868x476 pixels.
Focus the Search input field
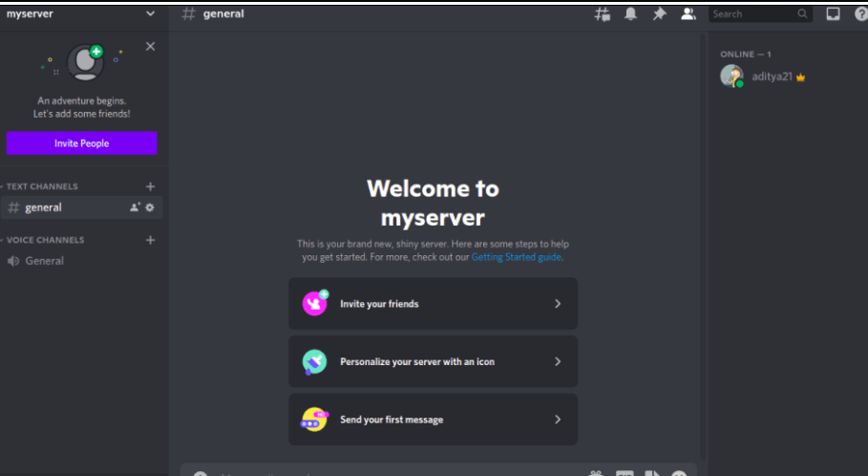(x=760, y=13)
